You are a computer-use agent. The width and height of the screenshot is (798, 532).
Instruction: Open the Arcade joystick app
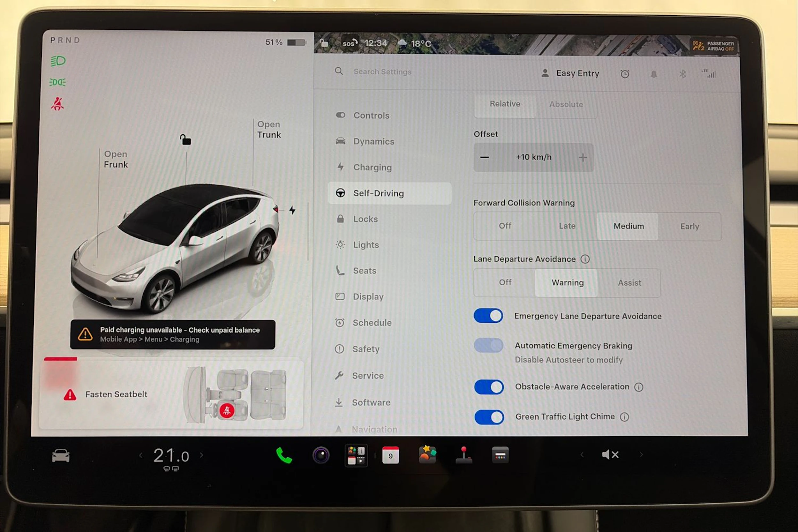tap(464, 455)
